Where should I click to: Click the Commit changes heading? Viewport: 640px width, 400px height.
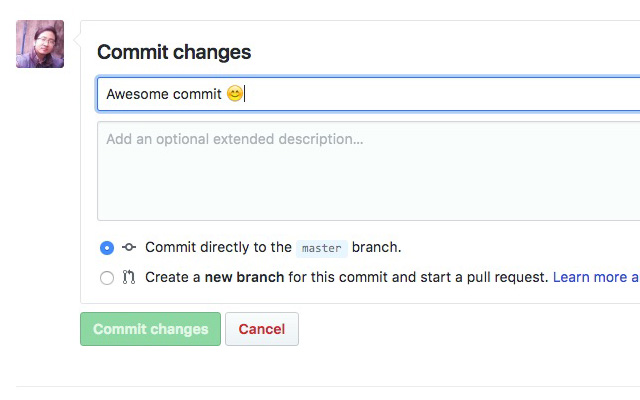[174, 52]
